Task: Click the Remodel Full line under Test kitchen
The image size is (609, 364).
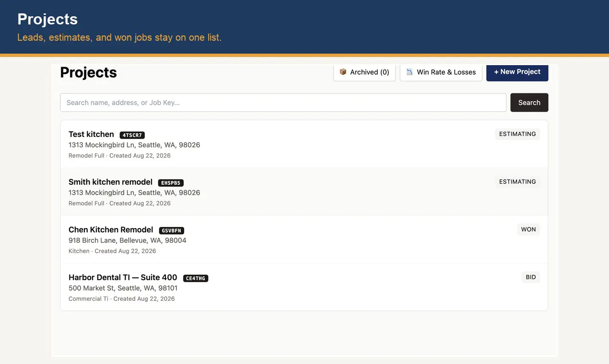Action: pos(119,156)
